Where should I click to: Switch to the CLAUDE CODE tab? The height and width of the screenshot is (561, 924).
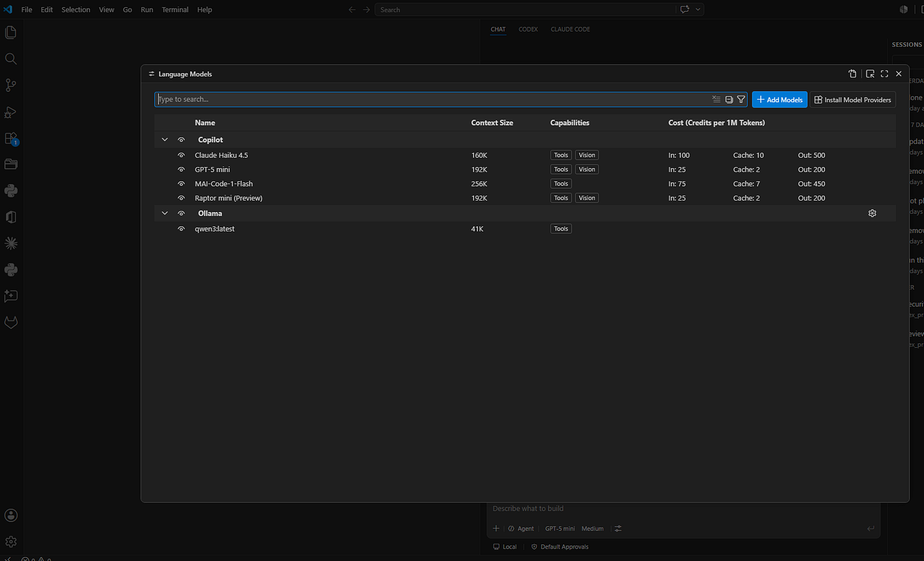570,29
